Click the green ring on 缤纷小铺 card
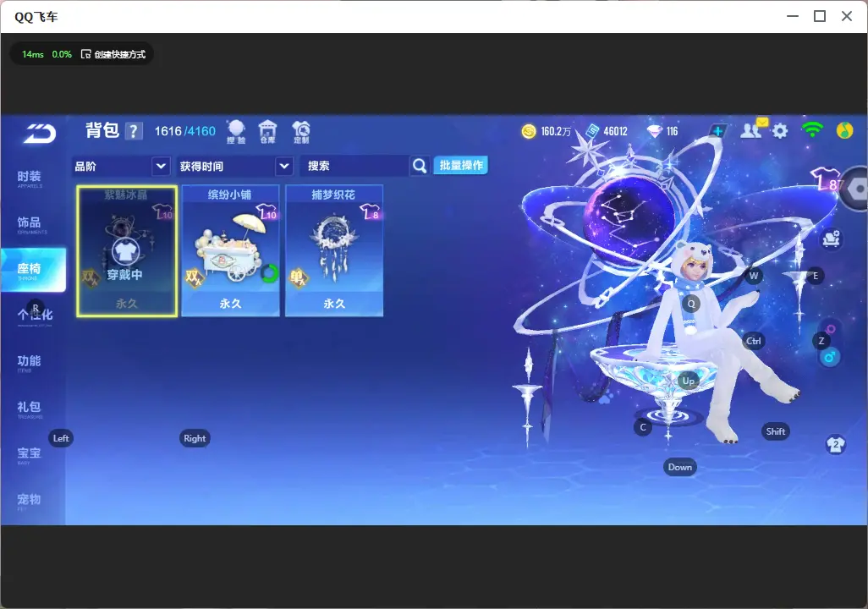Screen dimensions: 868x609 pyautogui.click(x=269, y=273)
